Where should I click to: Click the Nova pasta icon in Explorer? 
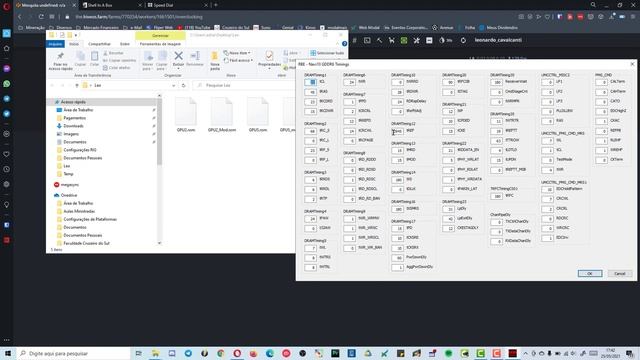[x=215, y=56]
